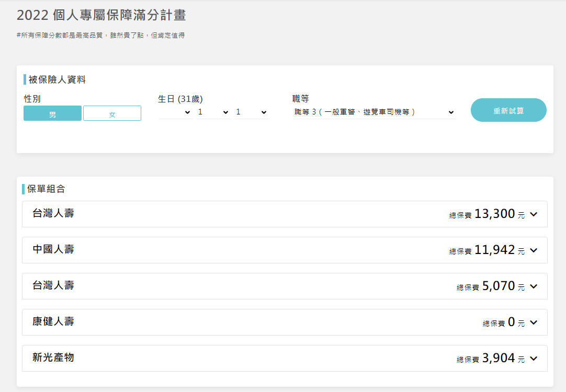The height and width of the screenshot is (392, 566).
Task: Click the 2022 個人專屬保障滿分計畫 title
Action: 101,15
